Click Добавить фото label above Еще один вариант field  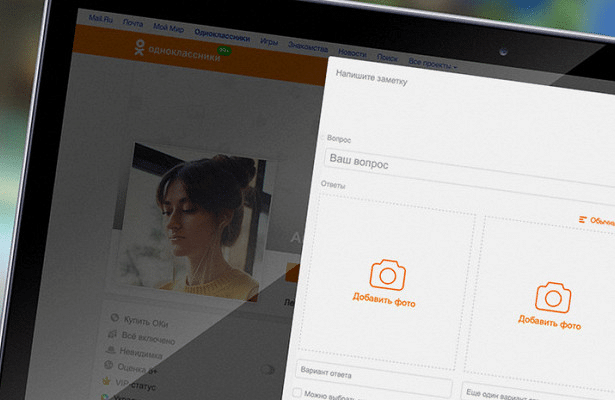coord(549,322)
